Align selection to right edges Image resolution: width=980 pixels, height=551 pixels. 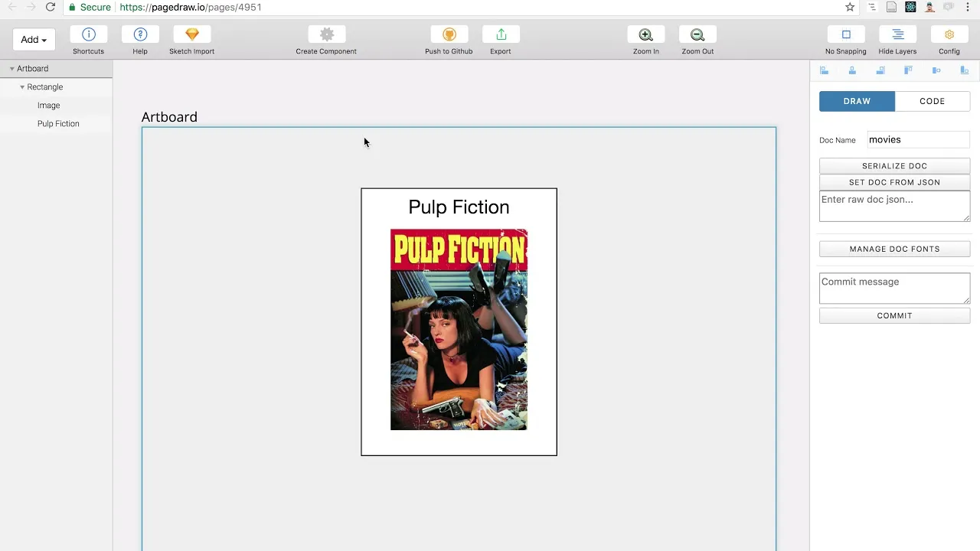[880, 70]
